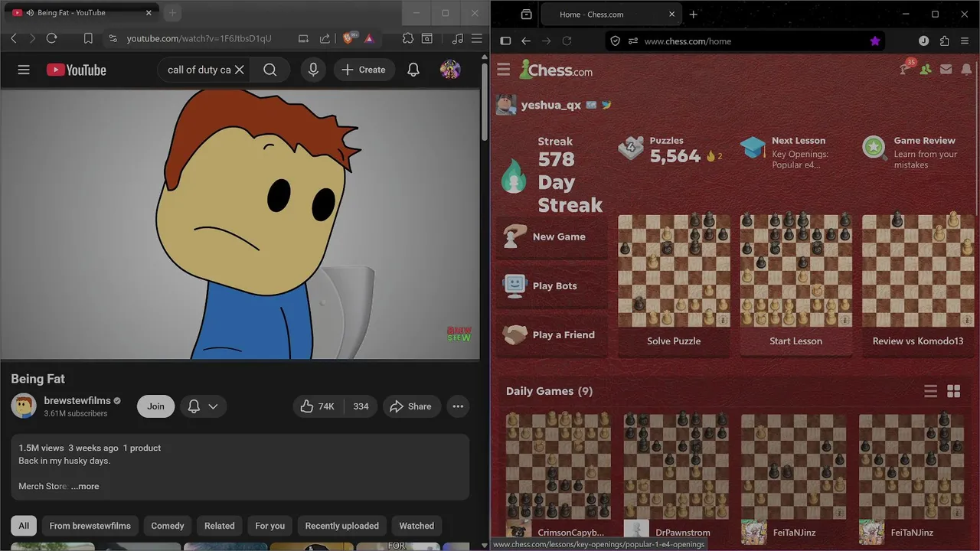Run the YouTube search with magnifier button

tap(270, 70)
